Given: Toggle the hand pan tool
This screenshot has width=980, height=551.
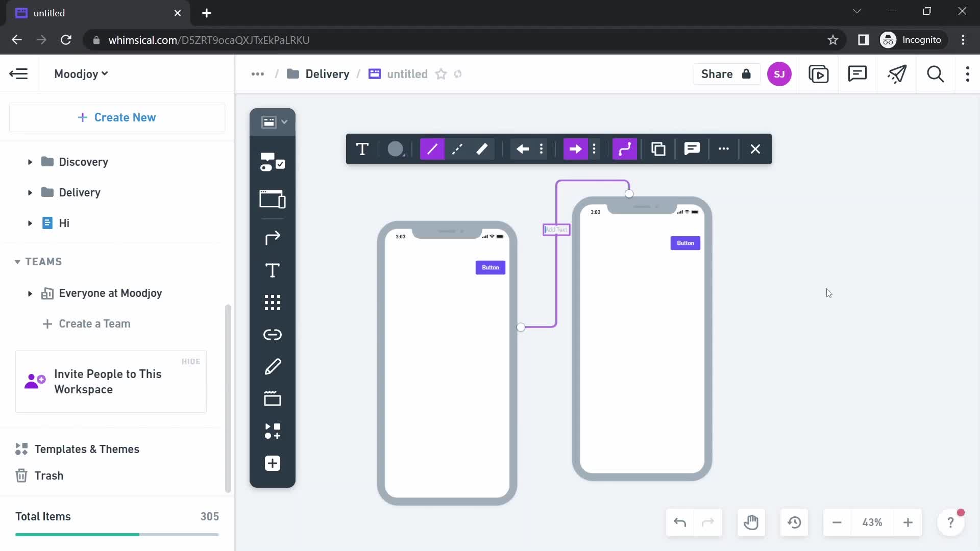Looking at the screenshot, I should click(751, 522).
